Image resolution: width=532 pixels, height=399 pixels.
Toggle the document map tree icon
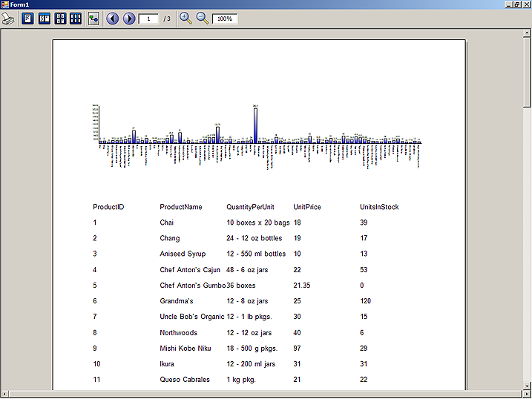(x=93, y=19)
